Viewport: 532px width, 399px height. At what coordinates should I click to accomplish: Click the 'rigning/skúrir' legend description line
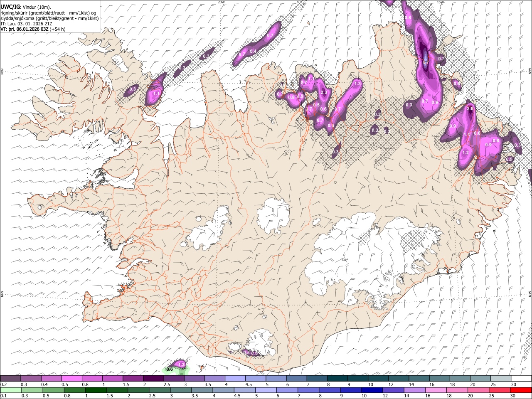pyautogui.click(x=48, y=12)
